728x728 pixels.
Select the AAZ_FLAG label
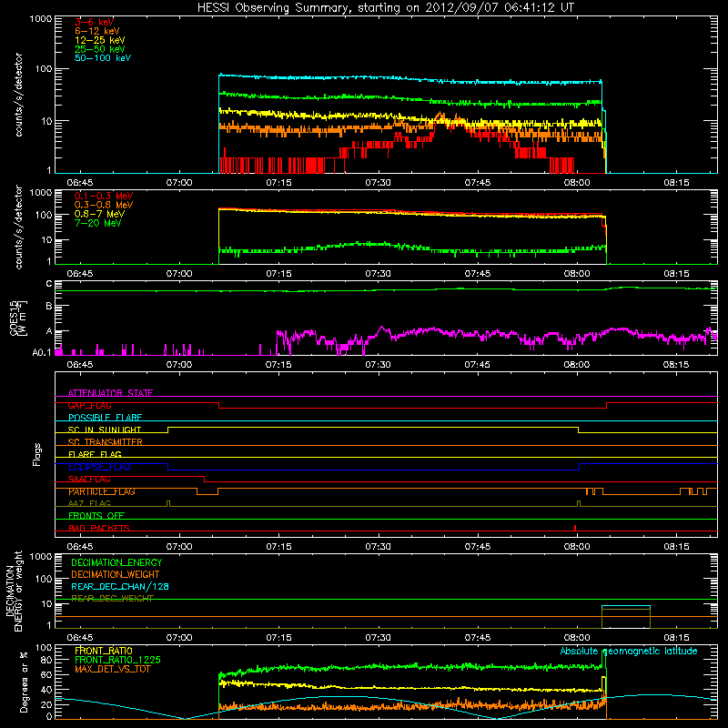pyautogui.click(x=89, y=504)
